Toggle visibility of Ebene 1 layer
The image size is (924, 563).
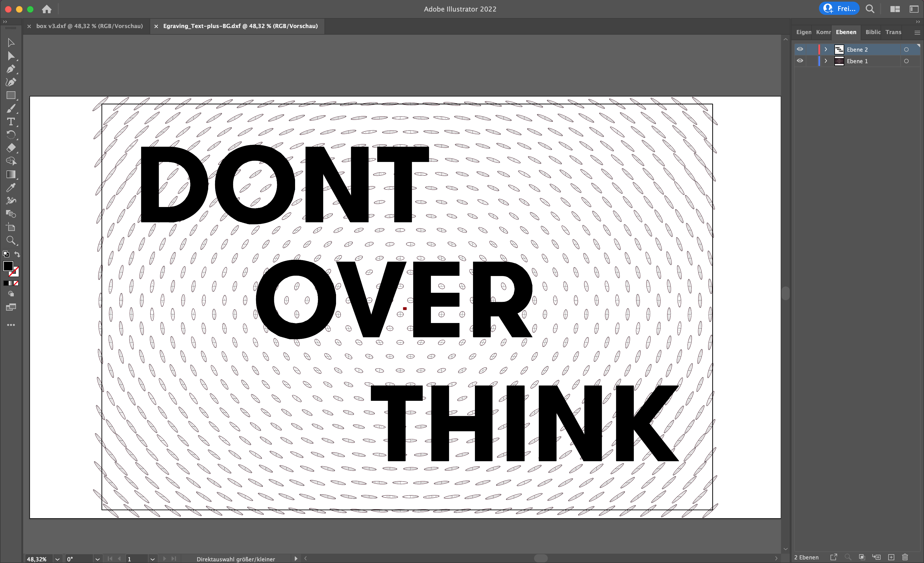click(800, 61)
